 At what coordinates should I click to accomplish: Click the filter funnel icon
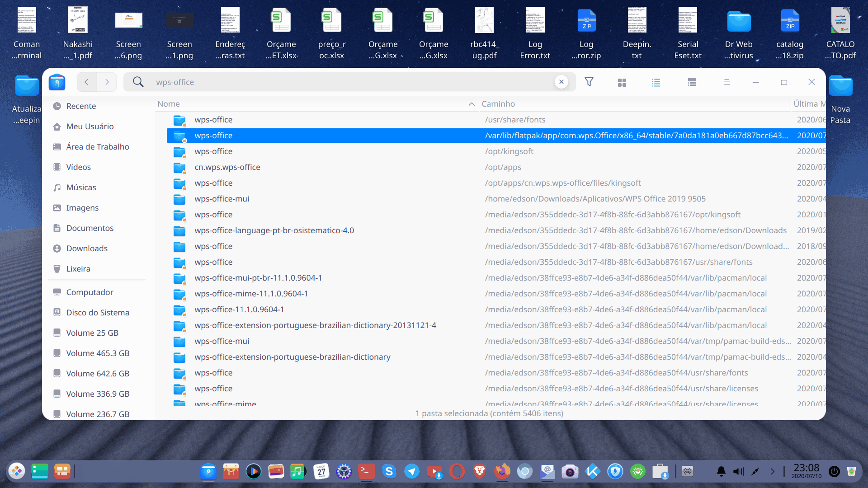[x=589, y=82]
